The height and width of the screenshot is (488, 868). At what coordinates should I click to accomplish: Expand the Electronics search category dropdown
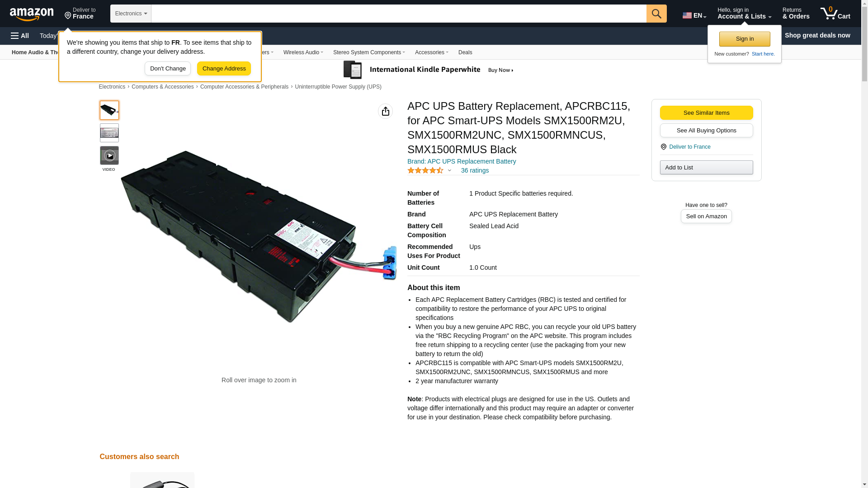pos(131,14)
